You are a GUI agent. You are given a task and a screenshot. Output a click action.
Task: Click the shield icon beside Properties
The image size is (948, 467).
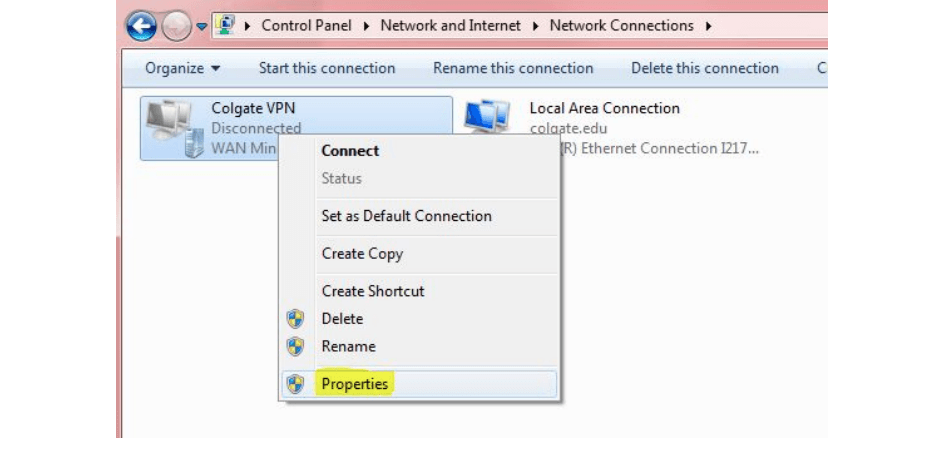pyautogui.click(x=295, y=384)
